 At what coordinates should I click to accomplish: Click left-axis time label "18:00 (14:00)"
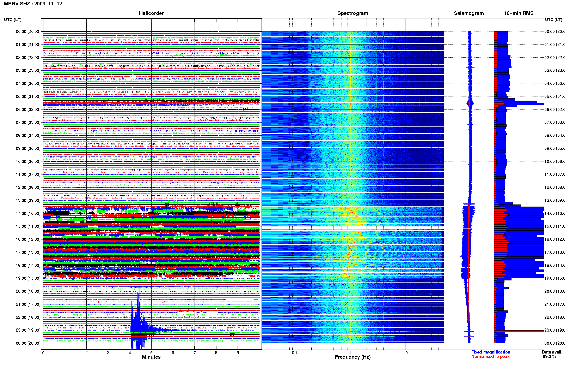point(28,265)
